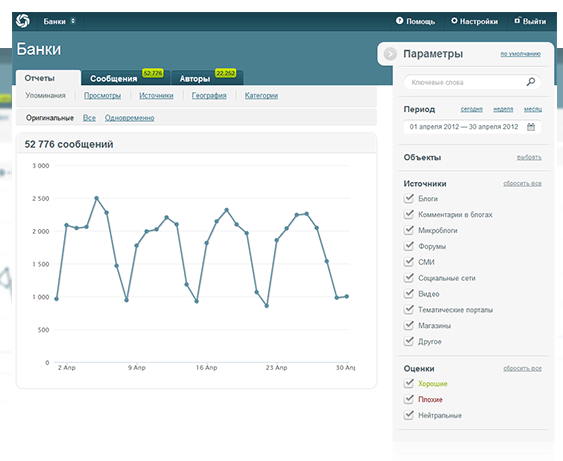Toggle Социальные сети checkbox

coord(409,278)
